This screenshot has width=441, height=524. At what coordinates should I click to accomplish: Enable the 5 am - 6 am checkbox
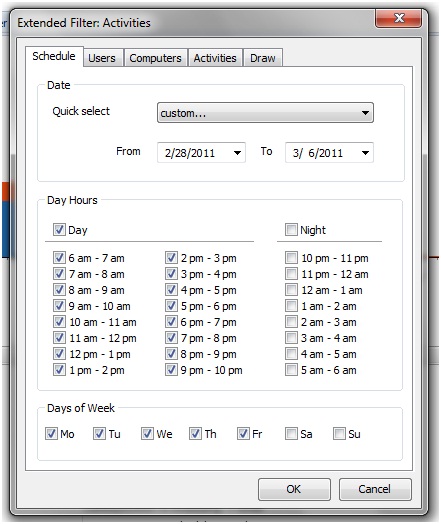click(x=291, y=370)
